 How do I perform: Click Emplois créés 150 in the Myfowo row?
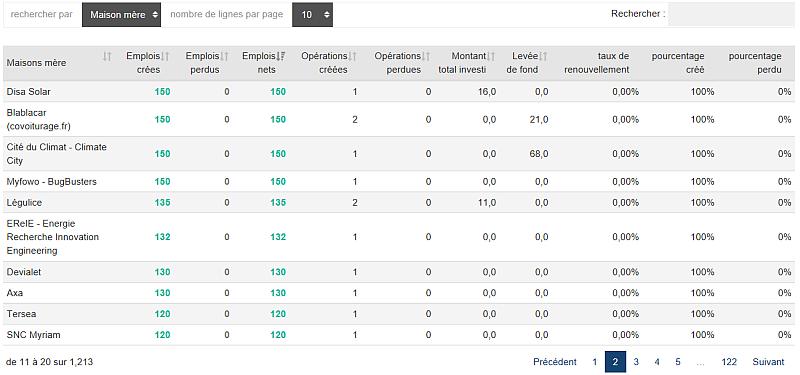162,182
